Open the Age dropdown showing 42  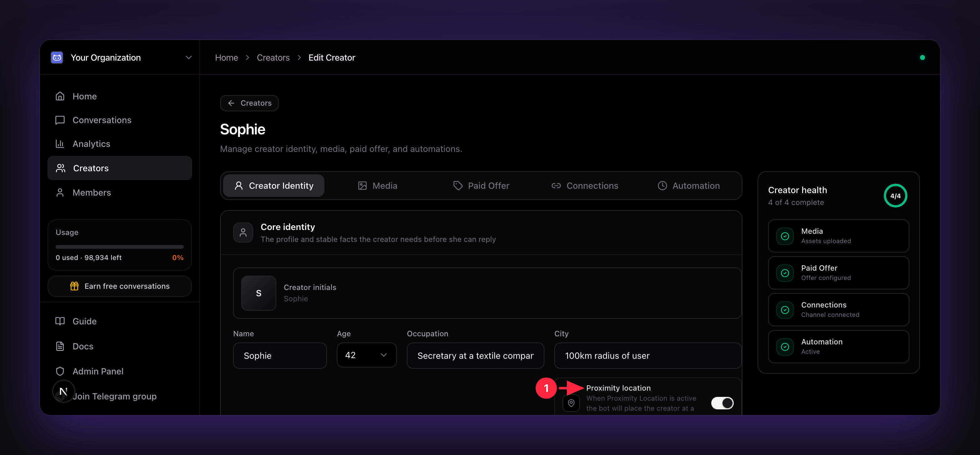click(367, 355)
